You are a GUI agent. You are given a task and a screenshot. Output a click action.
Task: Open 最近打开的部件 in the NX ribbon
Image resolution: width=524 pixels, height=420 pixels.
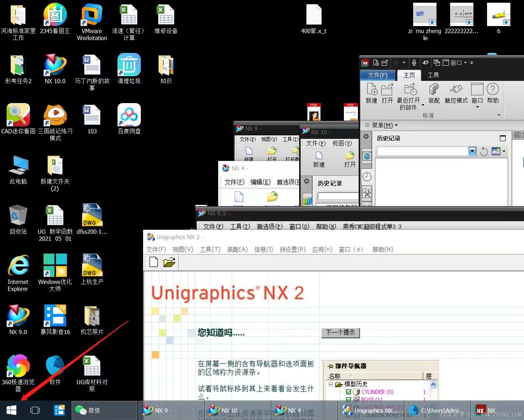tap(410, 89)
